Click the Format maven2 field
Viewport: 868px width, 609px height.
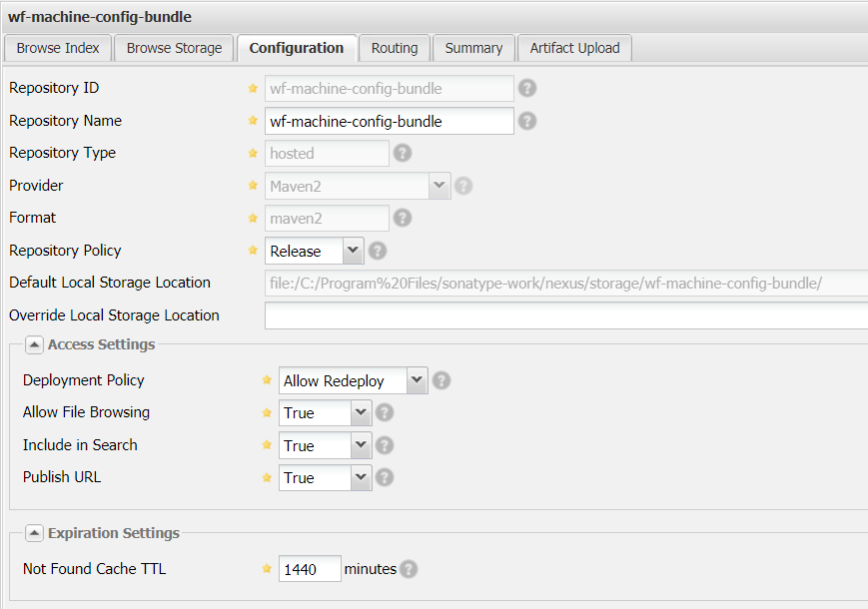click(327, 219)
